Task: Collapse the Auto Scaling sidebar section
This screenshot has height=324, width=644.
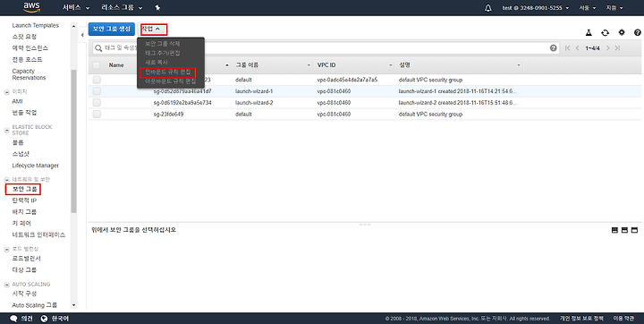Action: point(6,285)
